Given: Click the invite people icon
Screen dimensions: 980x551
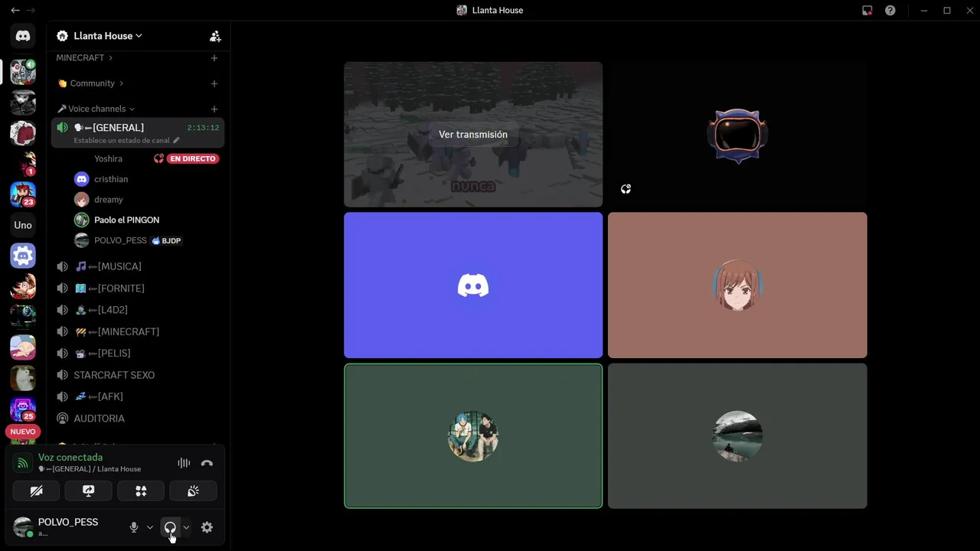Looking at the screenshot, I should [215, 36].
